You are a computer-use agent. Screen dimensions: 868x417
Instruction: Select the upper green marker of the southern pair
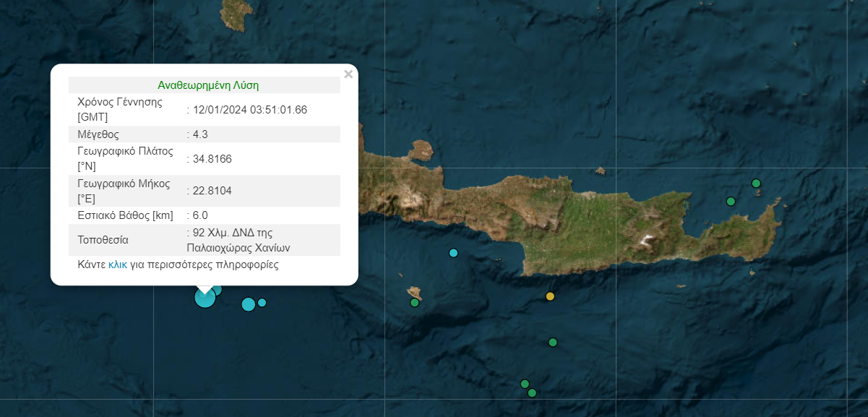pyautogui.click(x=525, y=384)
